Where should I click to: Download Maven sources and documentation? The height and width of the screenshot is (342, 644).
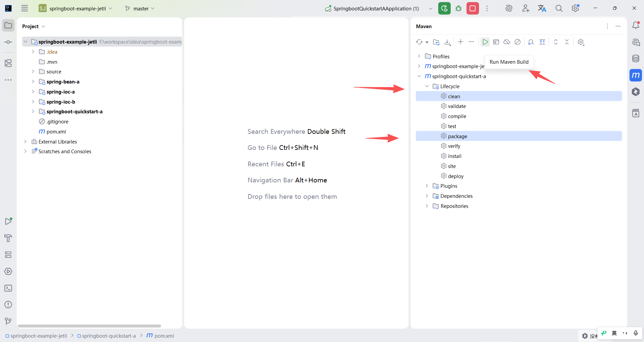(x=447, y=42)
